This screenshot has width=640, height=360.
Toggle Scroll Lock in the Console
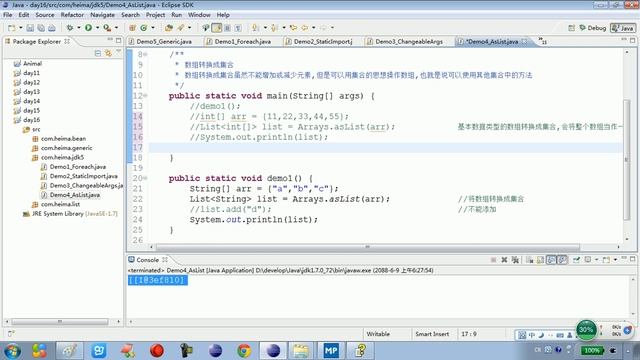[540, 260]
